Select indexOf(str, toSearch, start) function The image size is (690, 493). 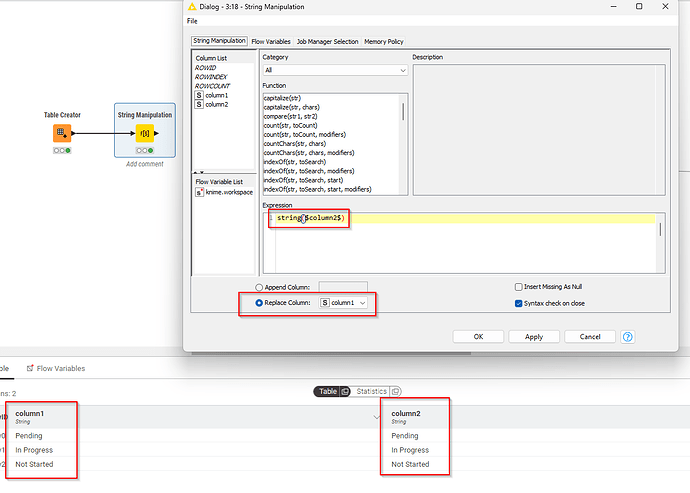coord(303,180)
